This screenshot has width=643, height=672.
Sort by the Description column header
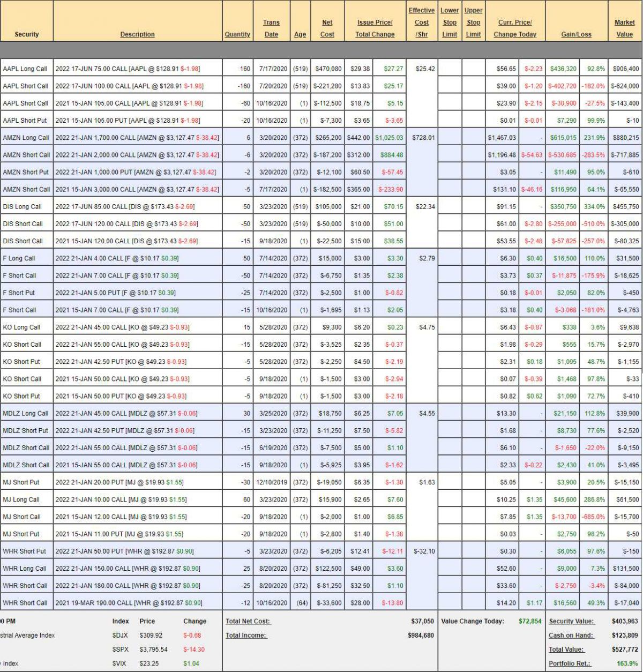pos(137,34)
